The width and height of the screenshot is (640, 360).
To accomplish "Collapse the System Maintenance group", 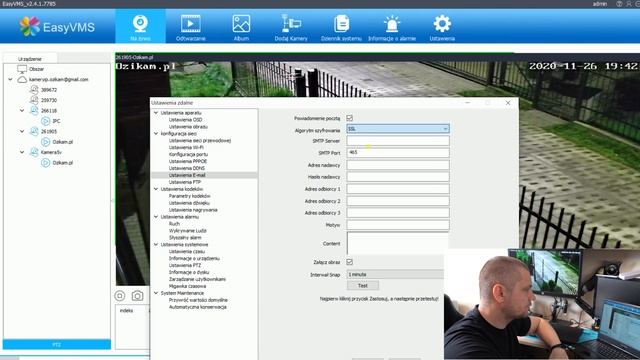I will coord(156,293).
